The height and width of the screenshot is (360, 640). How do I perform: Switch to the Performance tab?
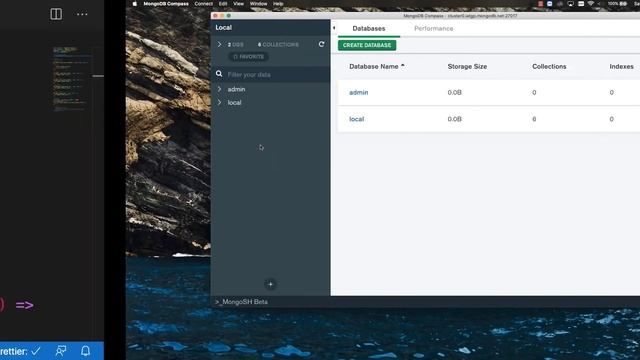(433, 29)
